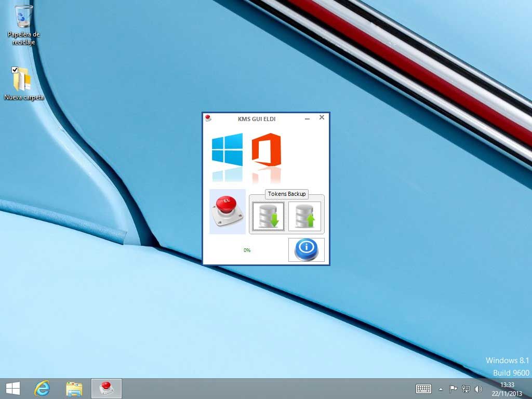
Task: Open File Explorer from the taskbar
Action: click(x=74, y=388)
